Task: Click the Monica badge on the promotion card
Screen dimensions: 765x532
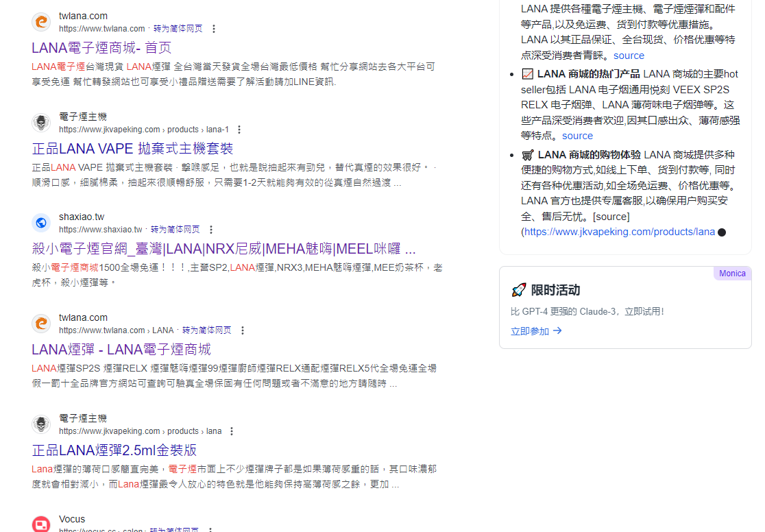Action: point(732,274)
